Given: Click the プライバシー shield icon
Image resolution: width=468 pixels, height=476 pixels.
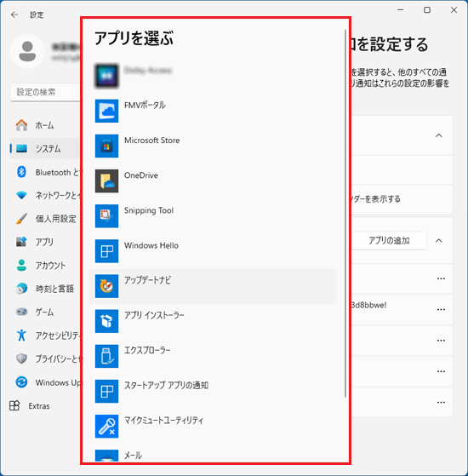Looking at the screenshot, I should coord(21,358).
